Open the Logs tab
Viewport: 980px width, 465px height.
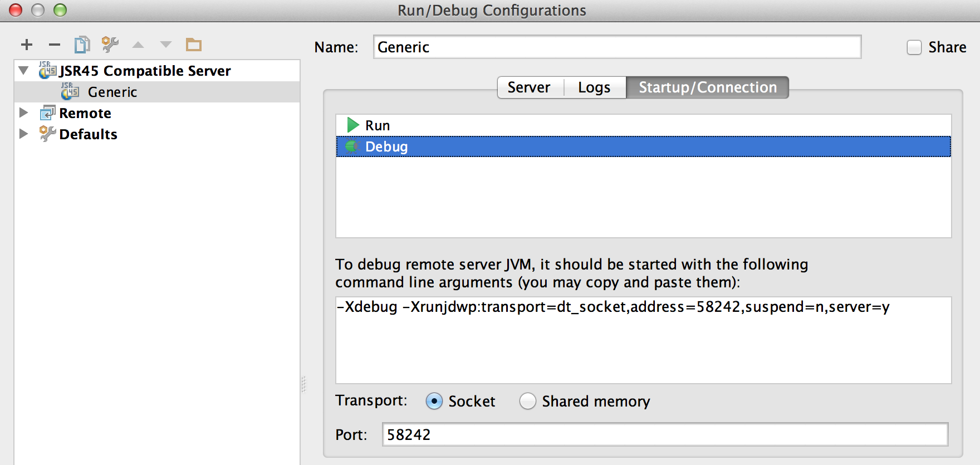(x=594, y=87)
